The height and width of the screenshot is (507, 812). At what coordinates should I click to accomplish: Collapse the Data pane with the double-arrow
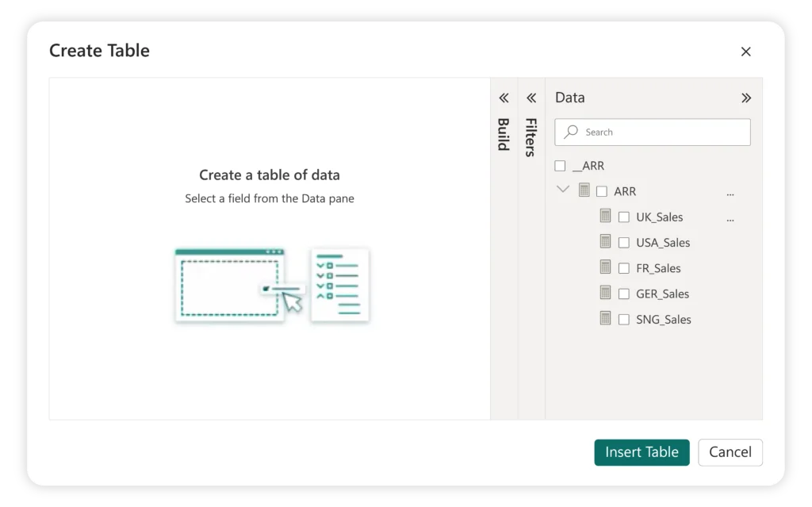(x=746, y=97)
